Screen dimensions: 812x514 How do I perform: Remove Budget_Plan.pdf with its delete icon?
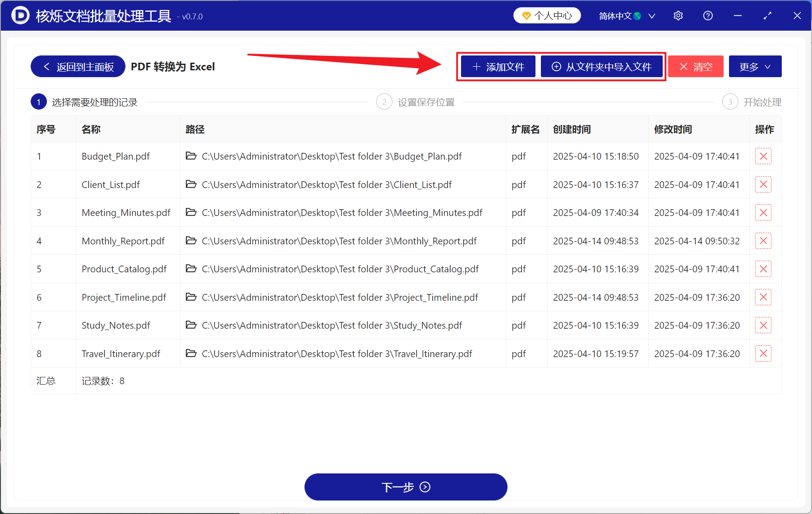tap(763, 156)
